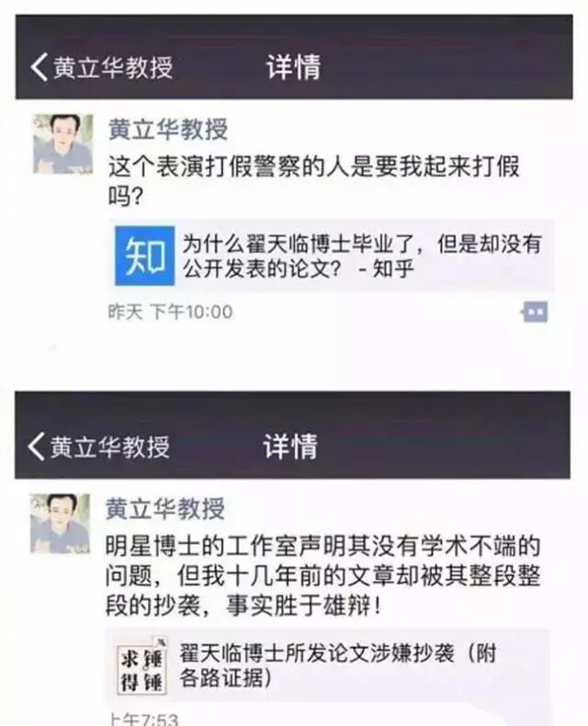This screenshot has width=588, height=726.
Task: Tap post text about 明星博士的工作室声明
Action: (323, 575)
